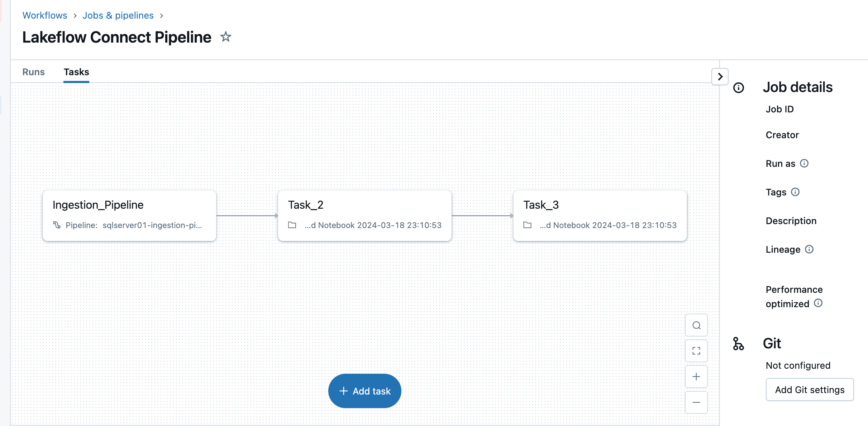This screenshot has height=426, width=868.
Task: Click the Run as info icon
Action: [804, 164]
